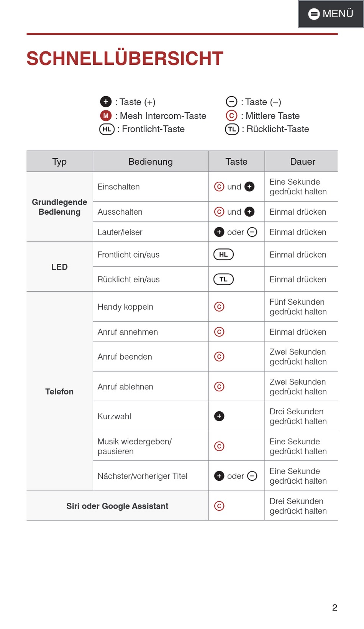Click the C icon in Siri oder Google Assistant row
Image resolution: width=364 pixels, height=629 pixels.
pos(219,506)
